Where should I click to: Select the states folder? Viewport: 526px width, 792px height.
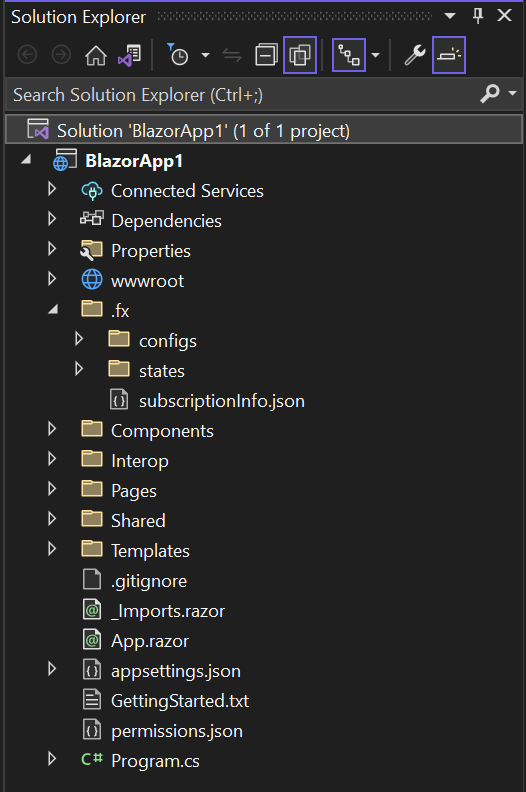(162, 371)
